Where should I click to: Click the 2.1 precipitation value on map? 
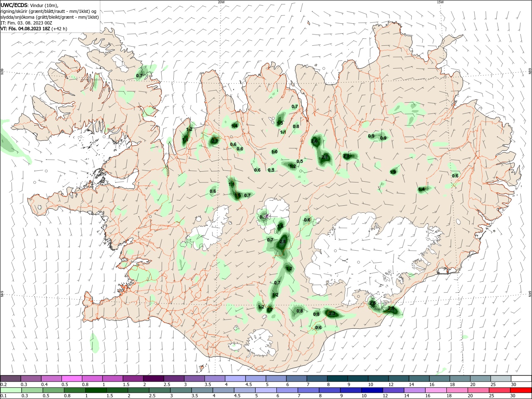[214, 141]
